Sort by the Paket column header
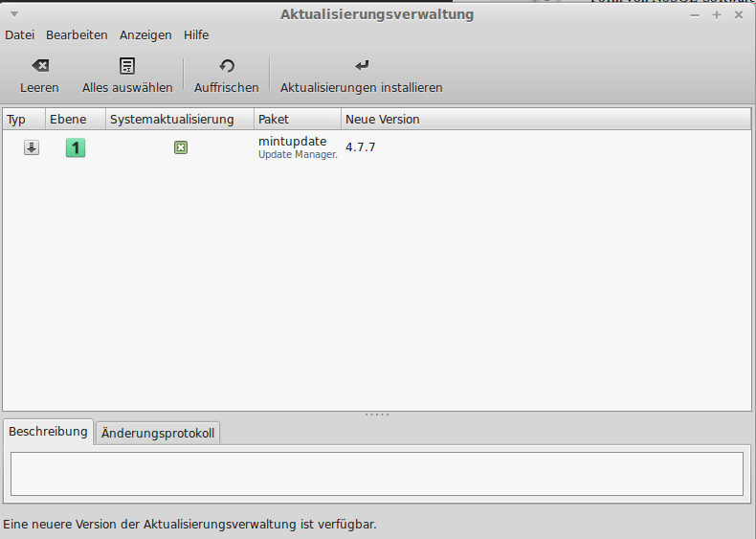The height and width of the screenshot is (539, 756). click(298, 119)
